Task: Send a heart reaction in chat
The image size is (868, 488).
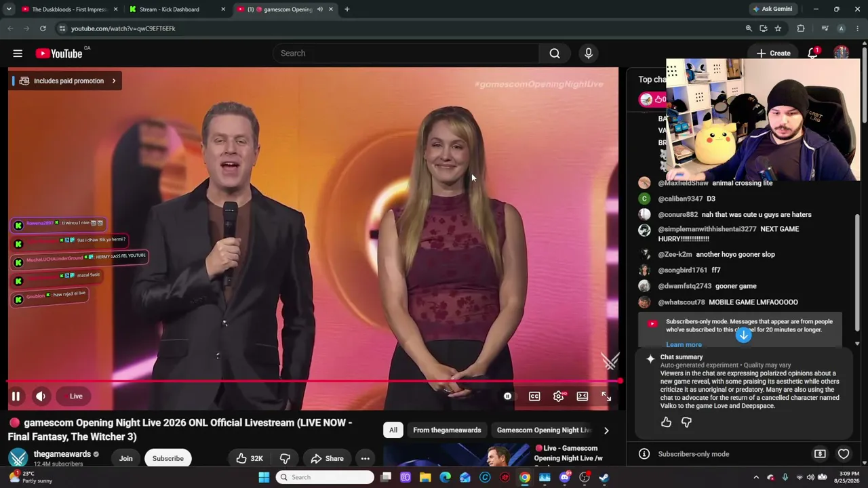Action: 844,454
